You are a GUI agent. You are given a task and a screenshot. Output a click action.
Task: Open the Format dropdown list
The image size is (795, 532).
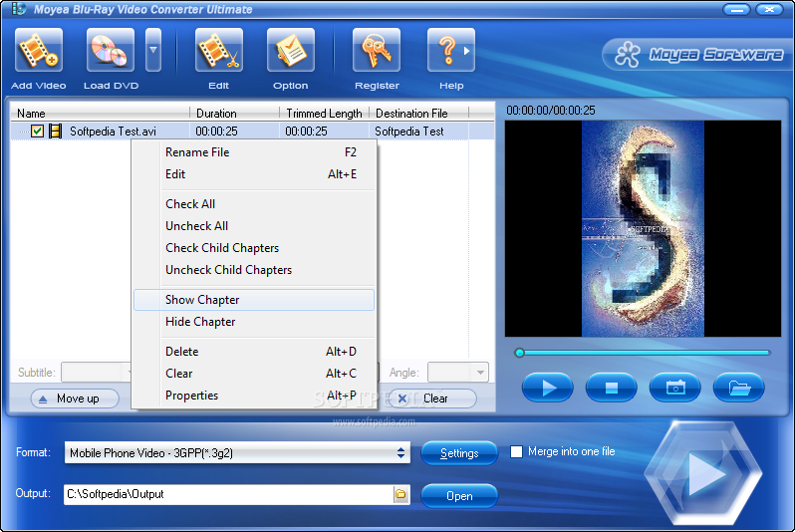[237, 452]
